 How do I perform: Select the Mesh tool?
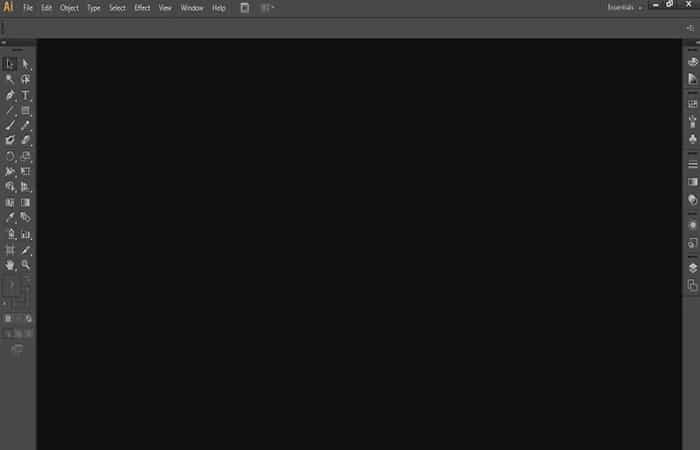click(10, 203)
